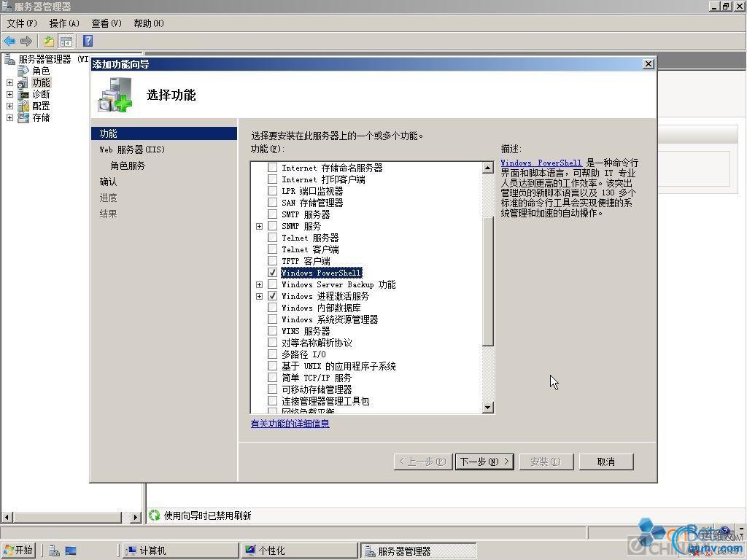This screenshot has height=560, width=747.
Task: Check Internet 打印客户端 feature
Action: 273,179
